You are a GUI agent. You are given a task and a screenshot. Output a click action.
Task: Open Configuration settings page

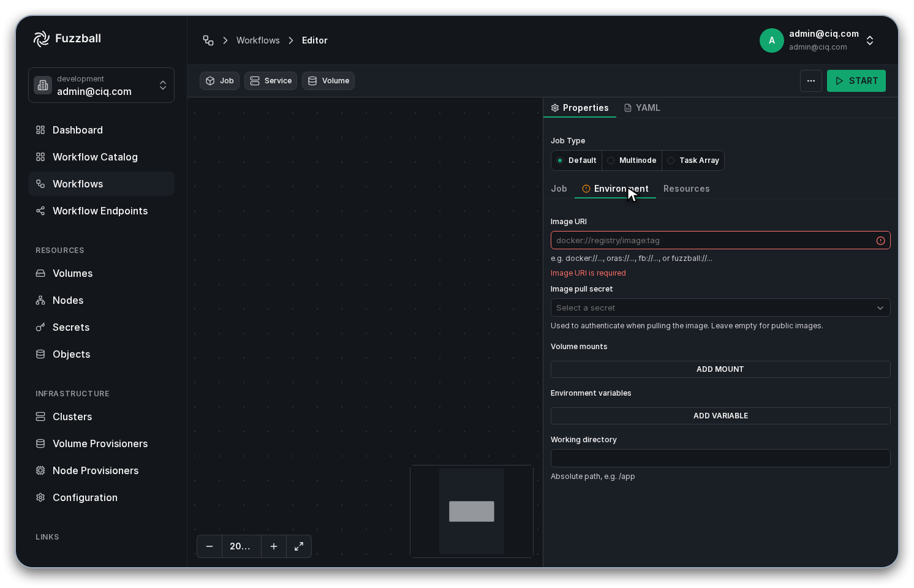click(101, 497)
